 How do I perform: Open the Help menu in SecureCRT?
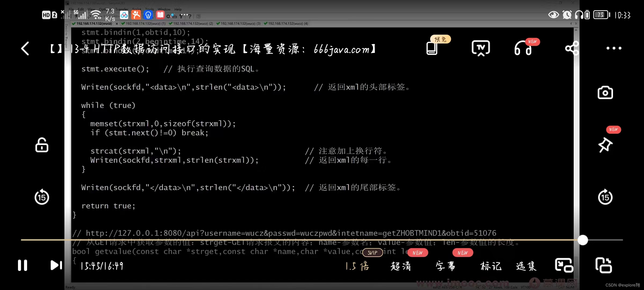178,9
